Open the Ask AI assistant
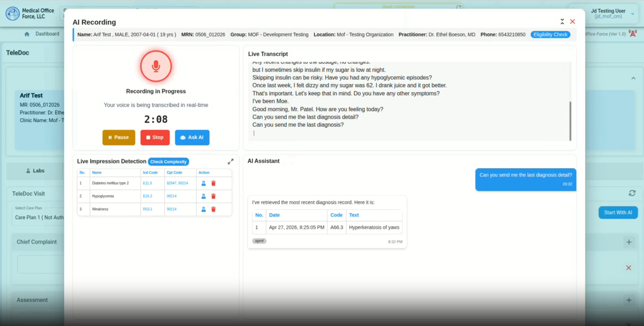The image size is (644, 326). (x=192, y=137)
